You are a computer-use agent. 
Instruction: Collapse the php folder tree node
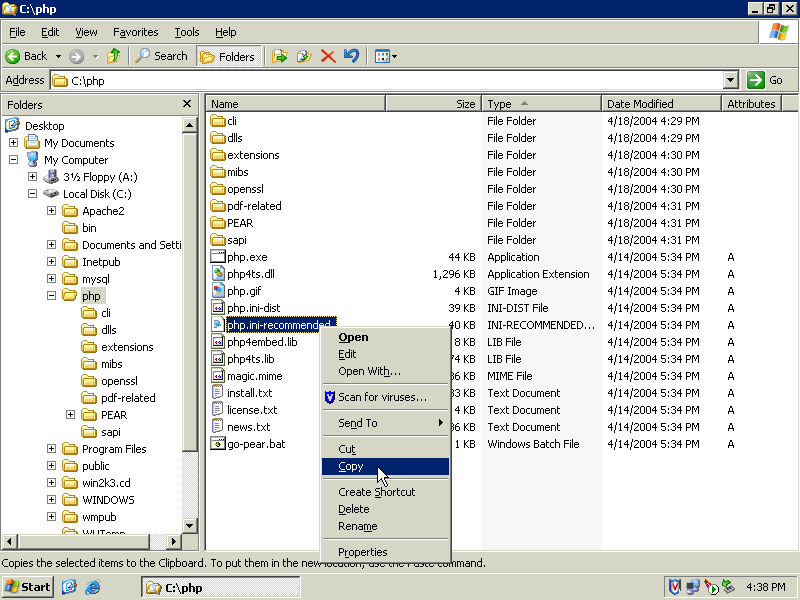click(x=51, y=296)
